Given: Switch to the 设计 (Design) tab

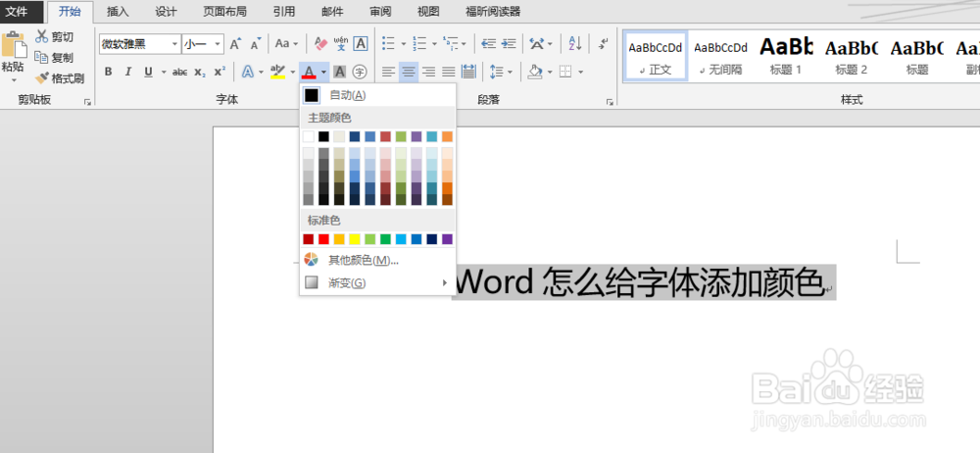Looking at the screenshot, I should [x=167, y=11].
